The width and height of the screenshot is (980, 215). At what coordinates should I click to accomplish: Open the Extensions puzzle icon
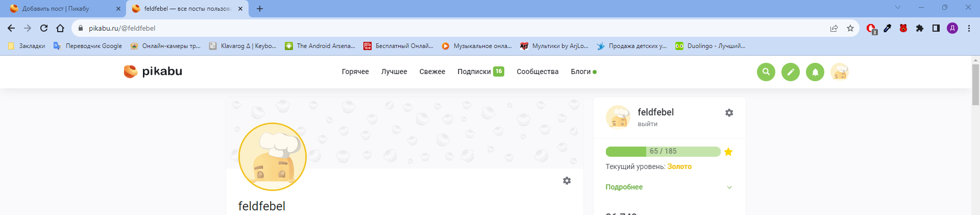click(920, 28)
